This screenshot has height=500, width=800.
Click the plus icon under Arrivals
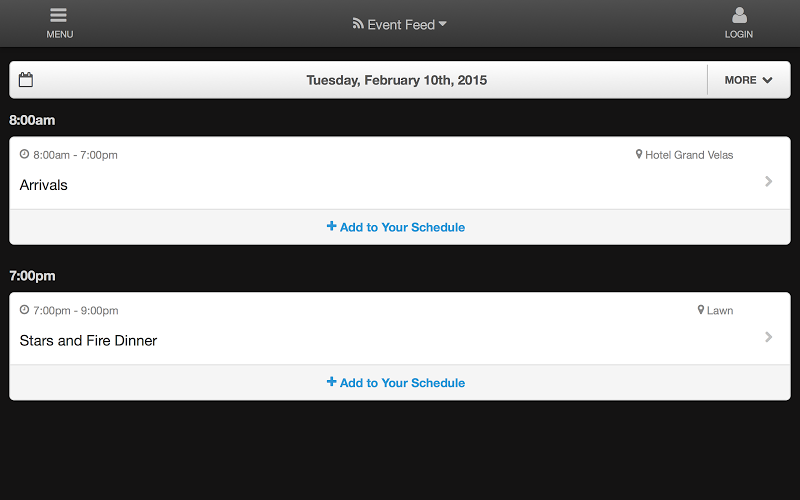[332, 226]
